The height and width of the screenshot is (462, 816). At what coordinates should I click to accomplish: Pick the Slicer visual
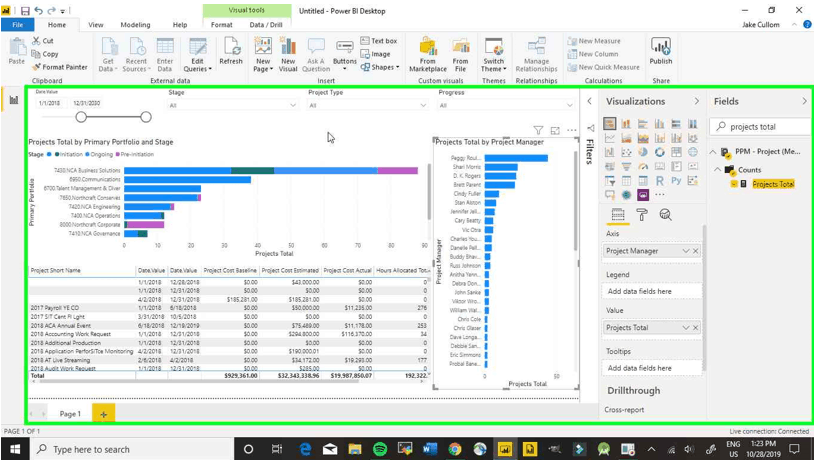coord(609,181)
